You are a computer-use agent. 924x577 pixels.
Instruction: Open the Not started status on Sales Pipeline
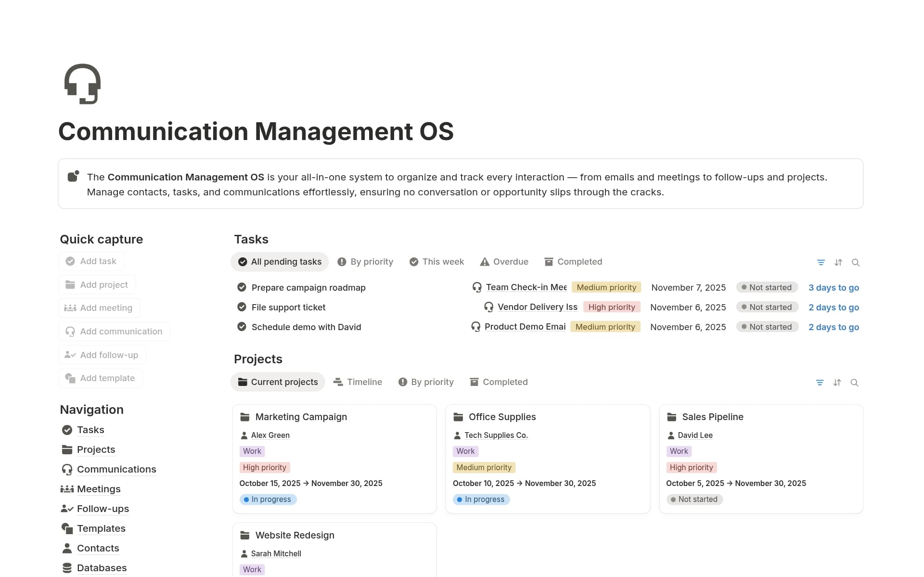[694, 499]
